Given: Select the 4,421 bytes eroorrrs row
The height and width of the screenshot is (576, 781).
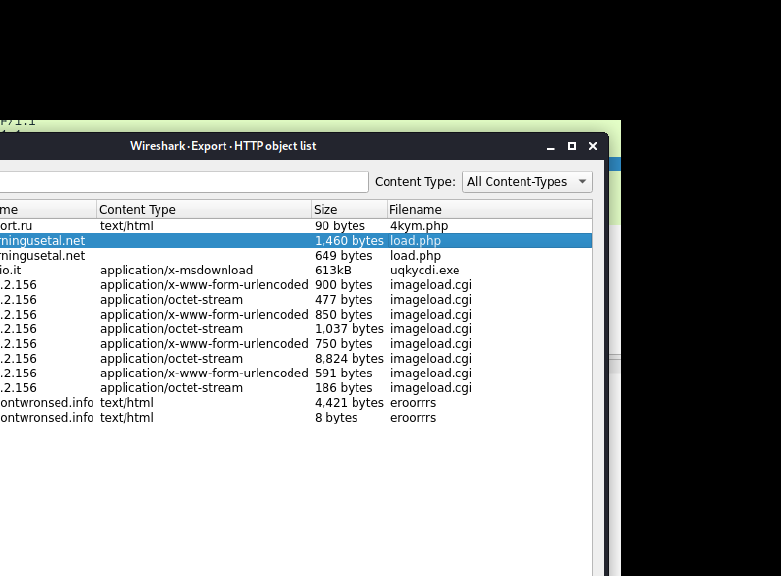Looking at the screenshot, I should pos(296,403).
